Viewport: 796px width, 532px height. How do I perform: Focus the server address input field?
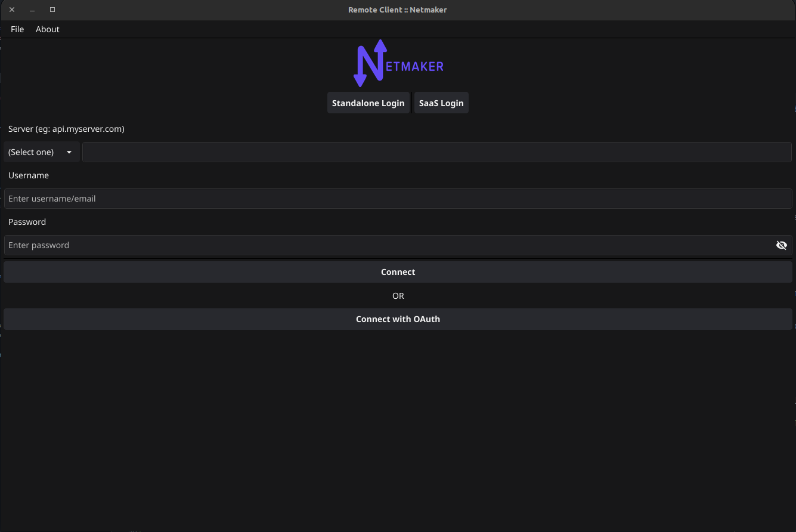[x=437, y=152]
